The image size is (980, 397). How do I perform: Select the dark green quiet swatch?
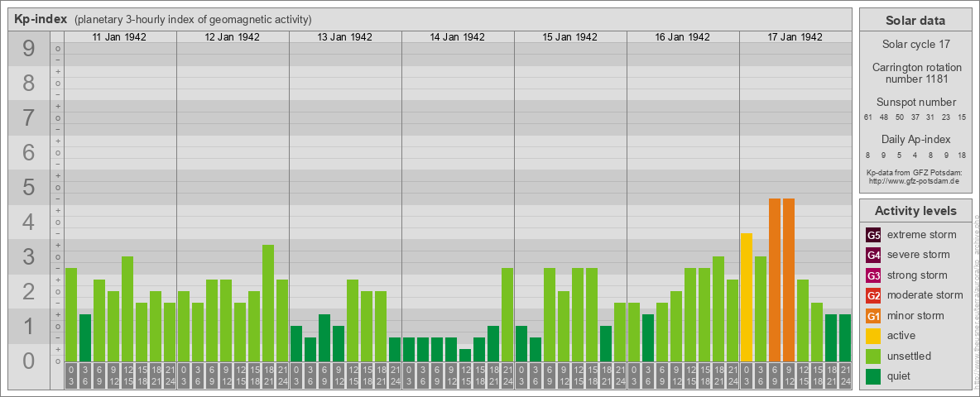tap(873, 376)
